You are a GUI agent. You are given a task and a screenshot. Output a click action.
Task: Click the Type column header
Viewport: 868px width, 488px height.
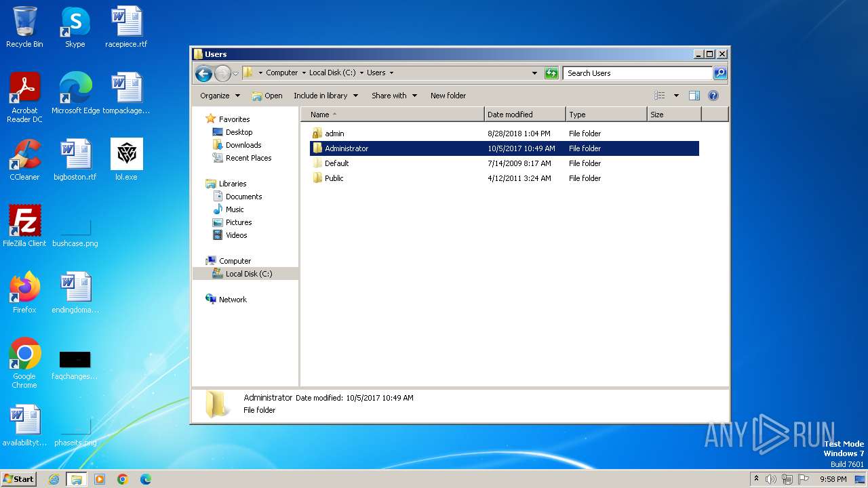click(x=606, y=115)
